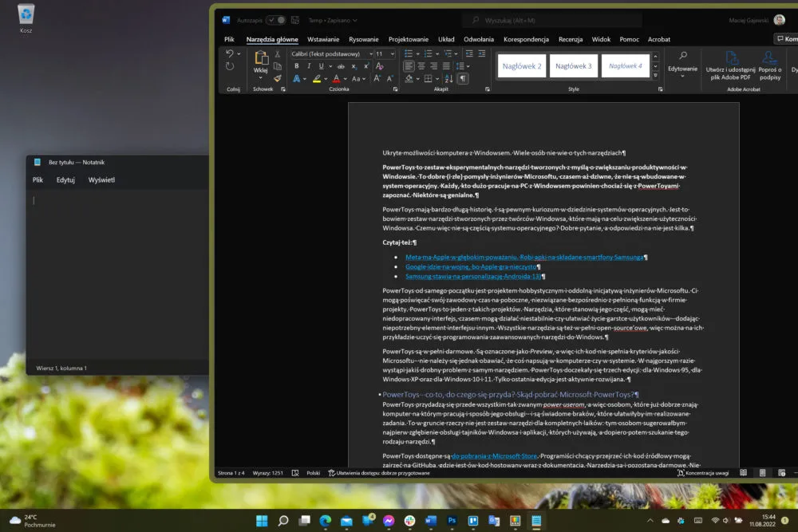Click the Redo icon below Undo
This screenshot has height=532, width=798.
230,66
